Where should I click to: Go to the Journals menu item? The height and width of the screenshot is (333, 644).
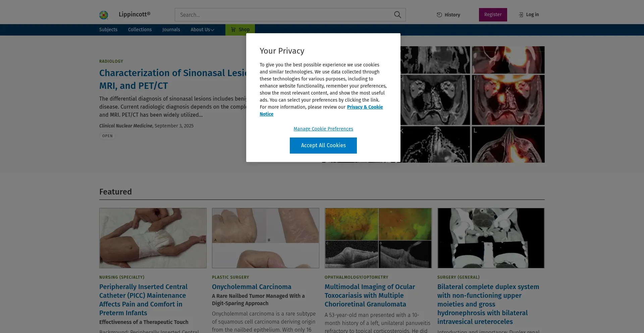(x=171, y=30)
